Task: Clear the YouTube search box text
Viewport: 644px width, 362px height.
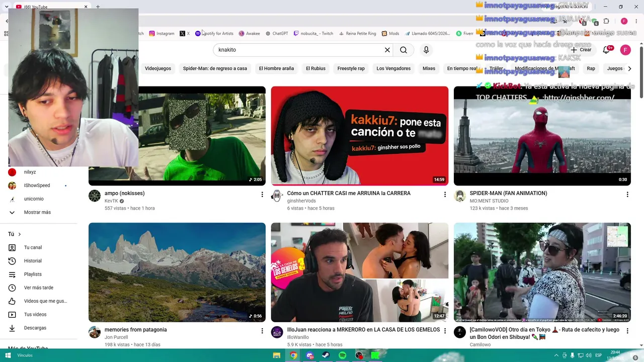Action: [387, 50]
